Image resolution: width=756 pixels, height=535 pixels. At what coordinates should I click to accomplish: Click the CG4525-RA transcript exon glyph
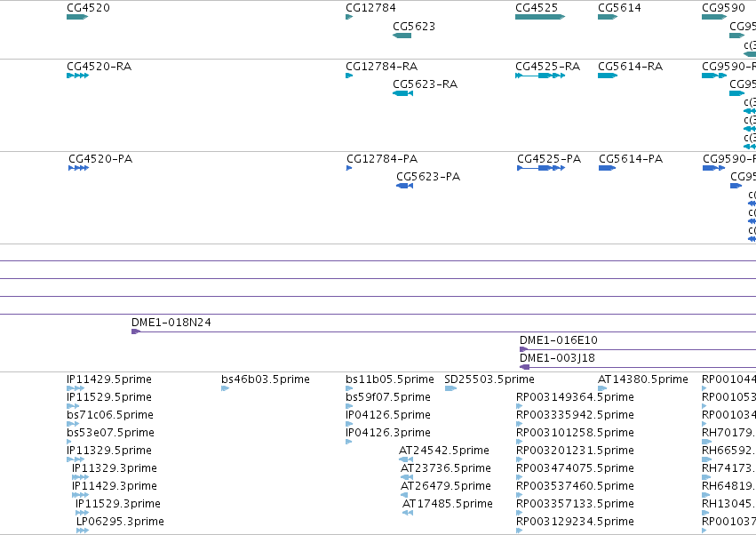tap(540, 76)
